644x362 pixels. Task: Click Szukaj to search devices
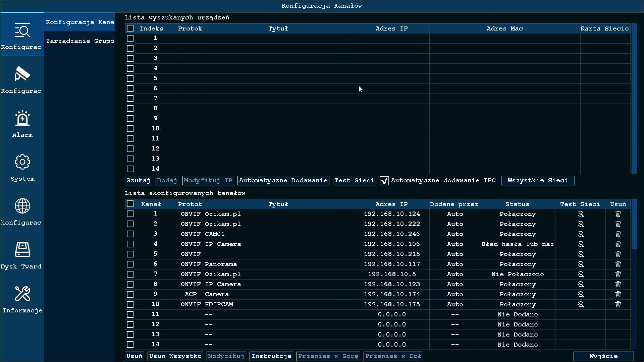tap(138, 181)
